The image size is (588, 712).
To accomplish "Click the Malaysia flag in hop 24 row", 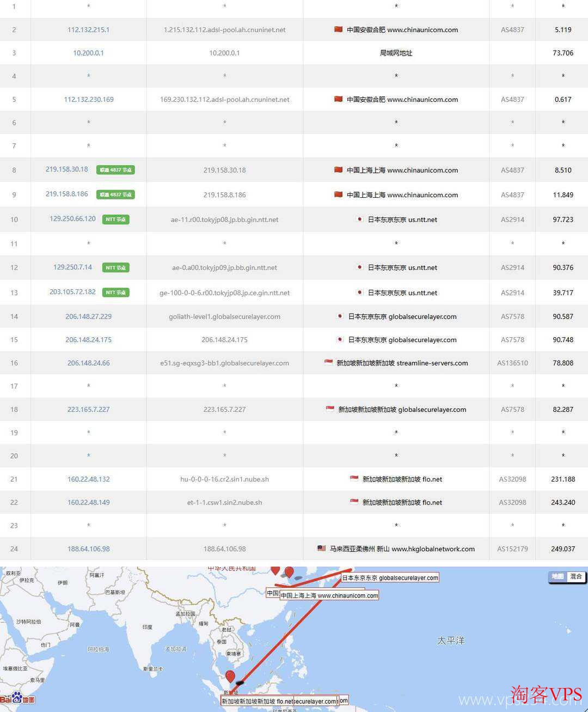I will (x=321, y=549).
